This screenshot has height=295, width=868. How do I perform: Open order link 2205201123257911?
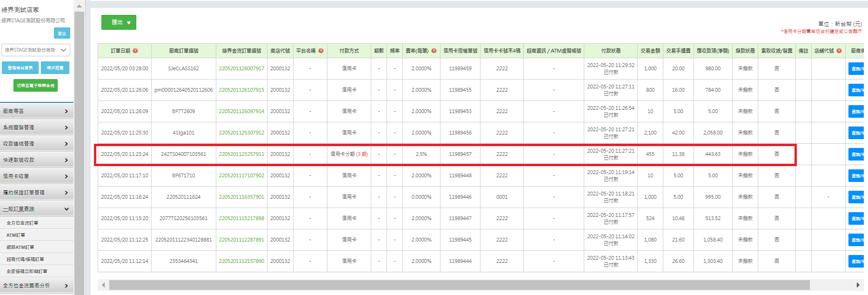[x=241, y=154]
